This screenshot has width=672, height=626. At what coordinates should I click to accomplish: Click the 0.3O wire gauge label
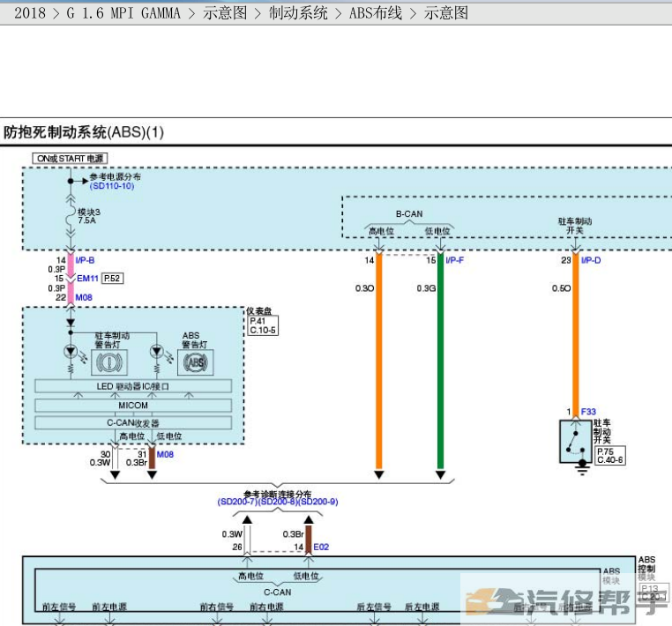[365, 288]
